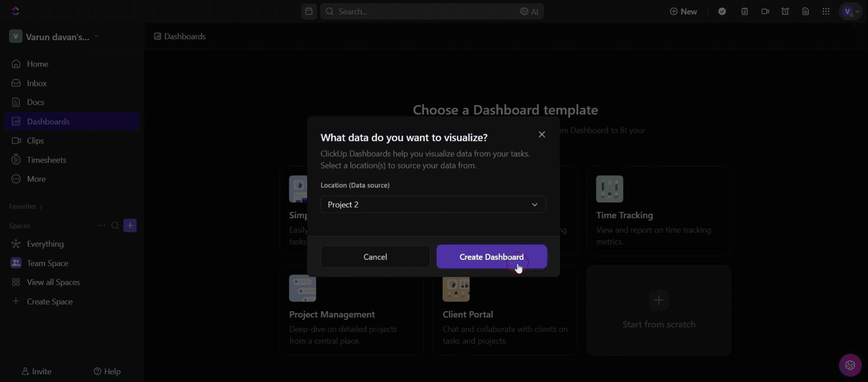Select Dashboards in the sidebar
This screenshot has width=868, height=382.
(72, 121)
